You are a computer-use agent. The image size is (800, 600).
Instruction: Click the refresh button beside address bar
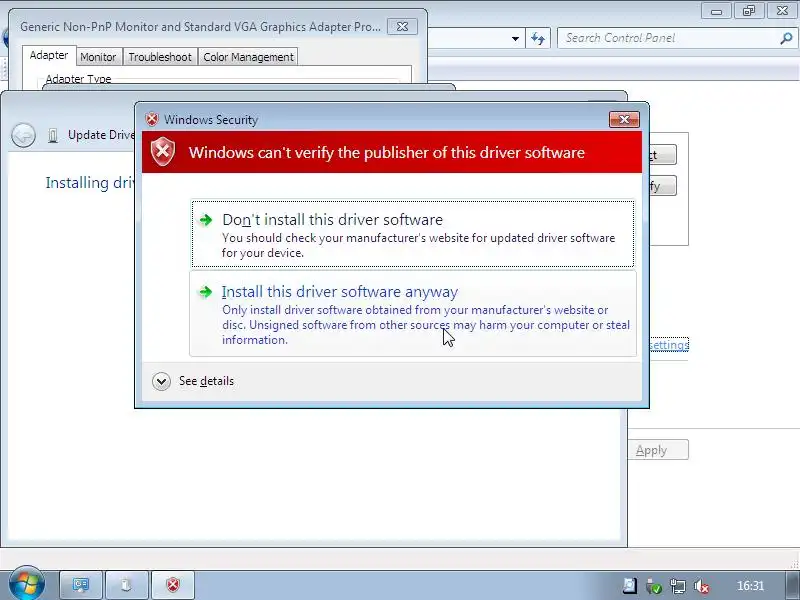pos(538,38)
